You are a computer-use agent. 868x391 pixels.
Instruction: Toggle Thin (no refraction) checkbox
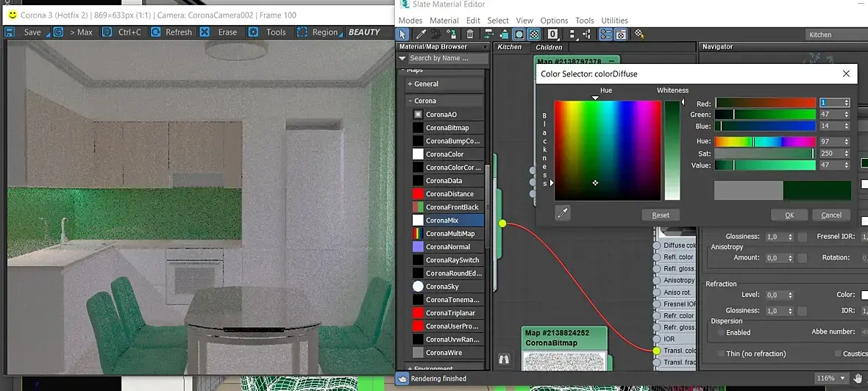[722, 354]
